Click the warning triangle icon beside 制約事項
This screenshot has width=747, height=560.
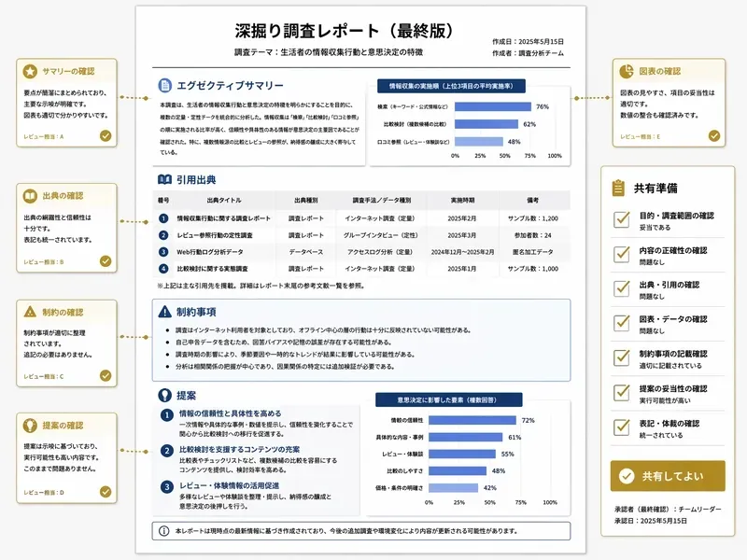click(x=164, y=312)
